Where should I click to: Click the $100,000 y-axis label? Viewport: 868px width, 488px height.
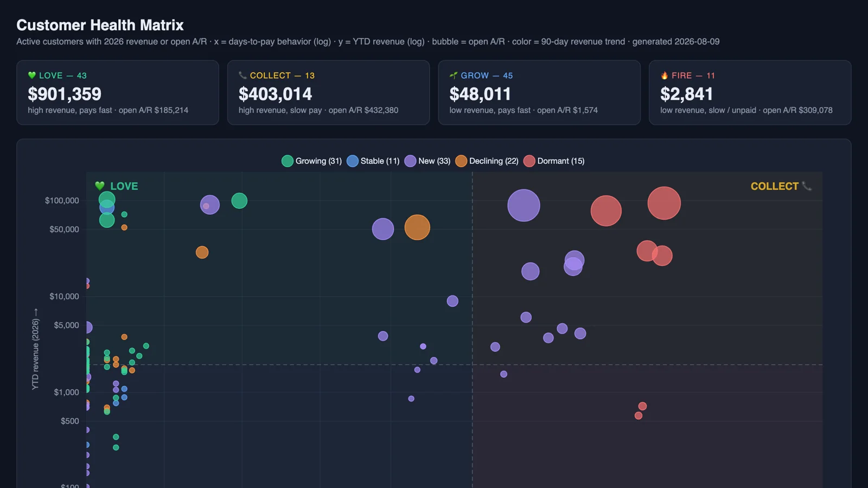pyautogui.click(x=62, y=201)
